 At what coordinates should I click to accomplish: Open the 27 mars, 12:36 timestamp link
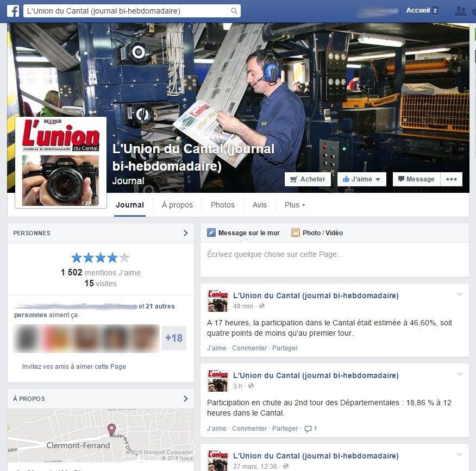click(x=255, y=467)
